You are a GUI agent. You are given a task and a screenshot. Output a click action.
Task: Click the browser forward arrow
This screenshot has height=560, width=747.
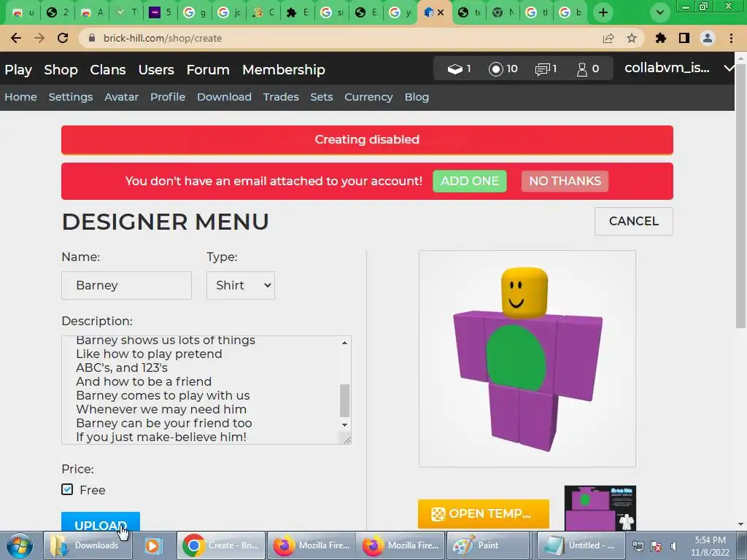39,38
